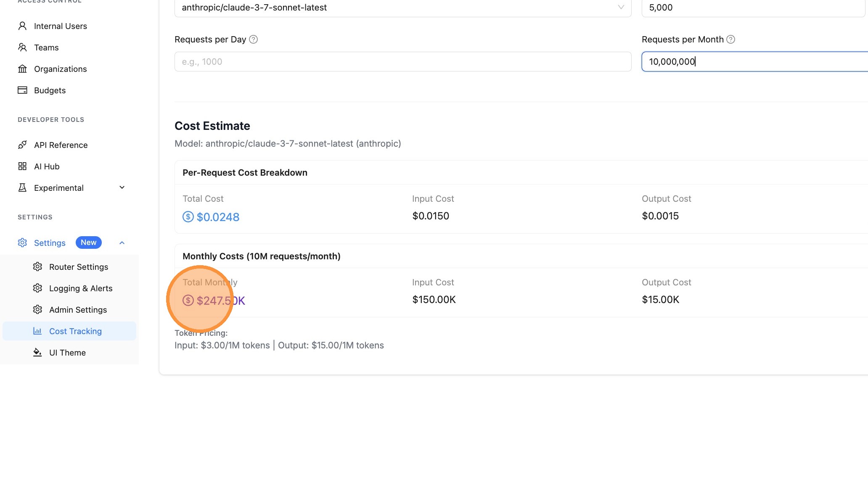The image size is (868, 485).
Task: Click the Router Settings gear icon
Action: (37, 266)
